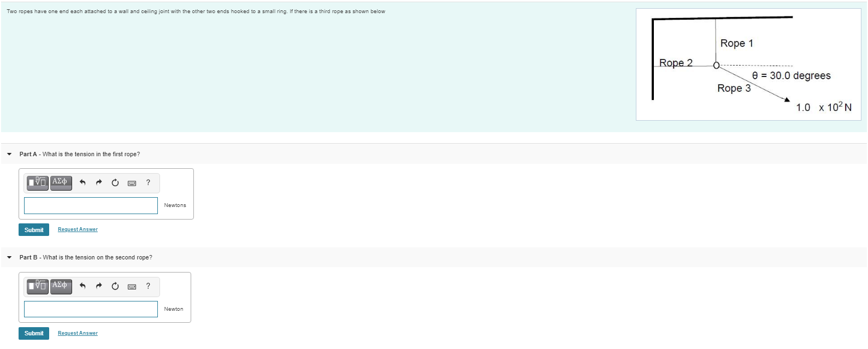
Task: Click the '1.0 x 10² N' force label
Action: [x=824, y=107]
